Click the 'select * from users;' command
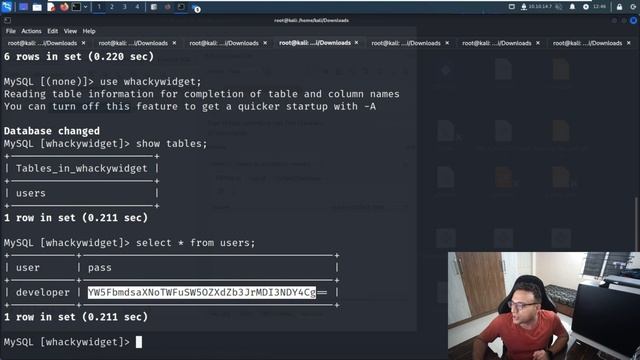This screenshot has height=360, width=640. 196,243
